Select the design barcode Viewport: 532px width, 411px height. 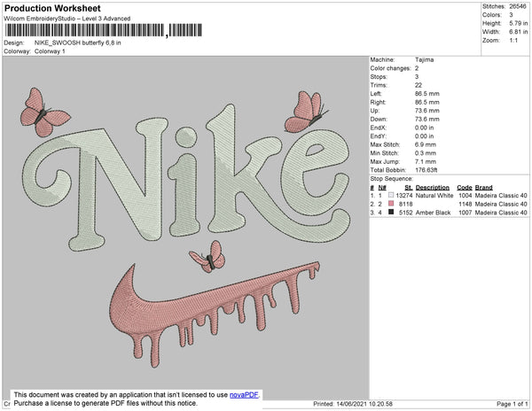(x=104, y=30)
